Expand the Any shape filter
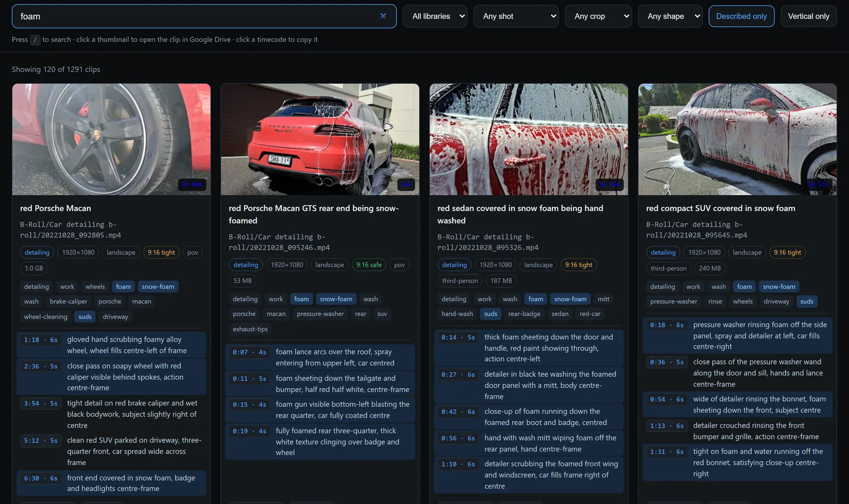 point(670,16)
